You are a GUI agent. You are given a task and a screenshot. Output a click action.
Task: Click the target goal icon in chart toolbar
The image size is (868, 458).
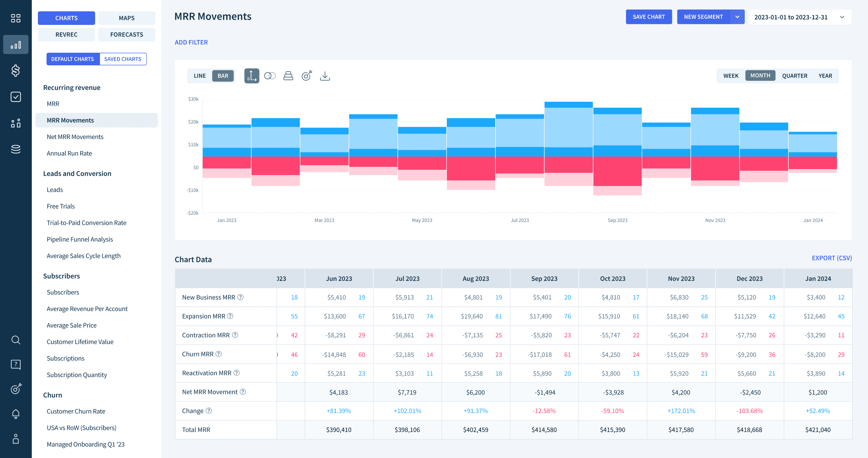point(306,76)
